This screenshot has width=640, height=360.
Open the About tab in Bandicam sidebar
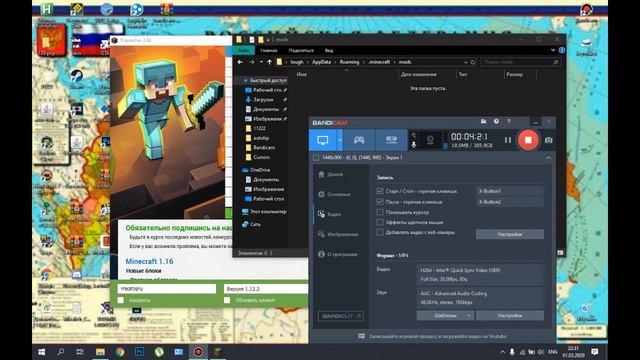tap(337, 254)
